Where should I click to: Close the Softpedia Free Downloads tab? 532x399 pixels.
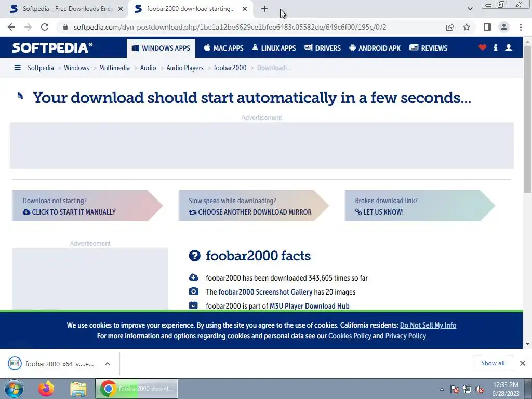tap(121, 9)
